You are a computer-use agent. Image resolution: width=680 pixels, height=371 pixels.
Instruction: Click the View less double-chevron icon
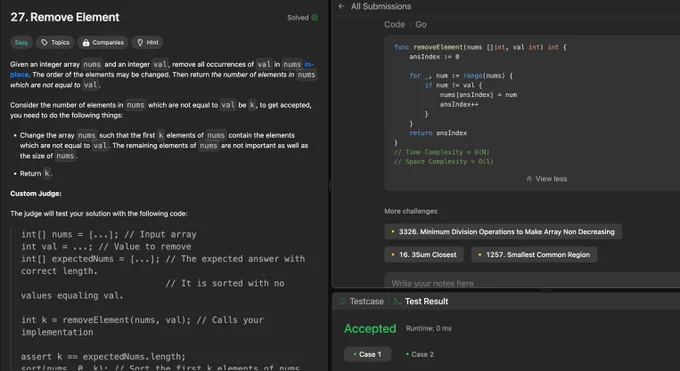click(529, 179)
